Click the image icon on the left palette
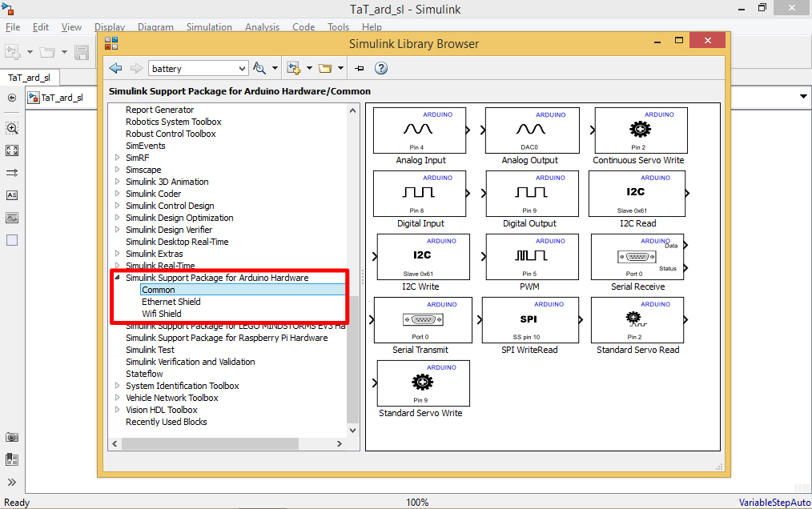Viewport: 812px width, 509px height. pos(12,218)
